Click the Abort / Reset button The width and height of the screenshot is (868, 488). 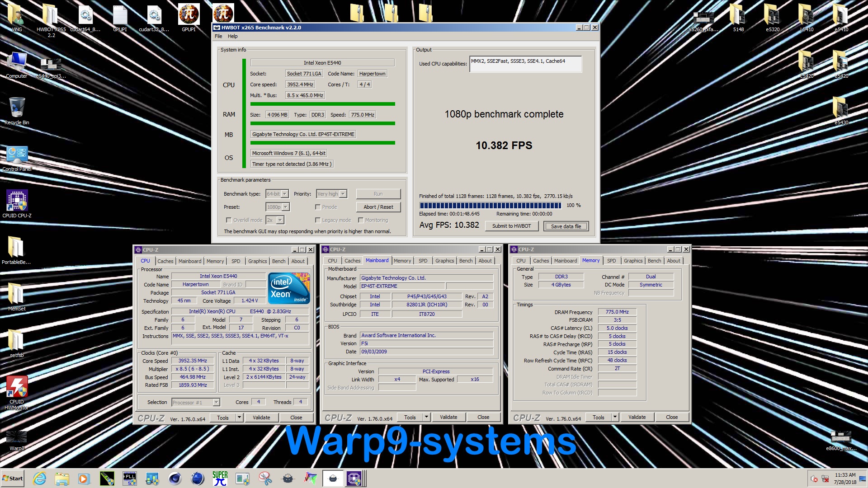click(x=378, y=207)
